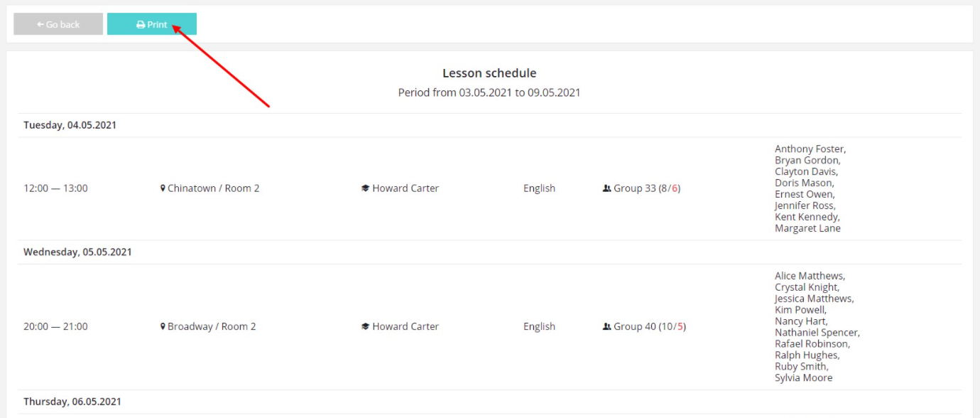Click student name Sylvia Moore

pos(803,377)
